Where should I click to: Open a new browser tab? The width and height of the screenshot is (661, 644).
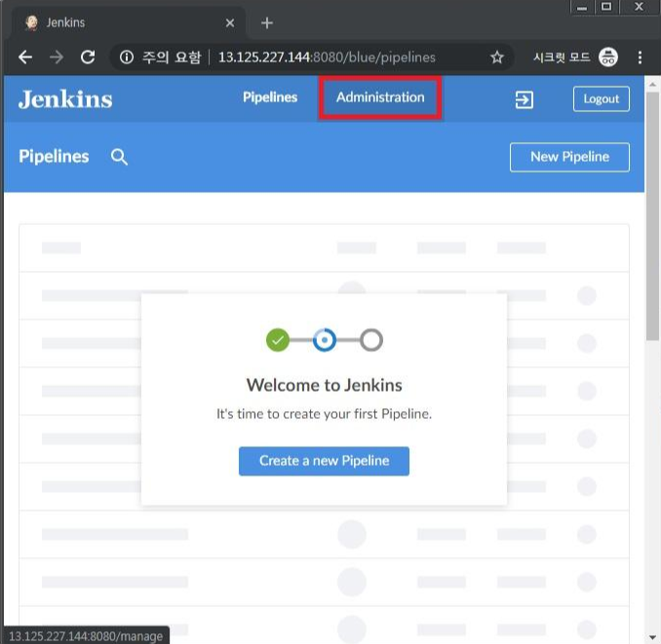pyautogui.click(x=267, y=22)
